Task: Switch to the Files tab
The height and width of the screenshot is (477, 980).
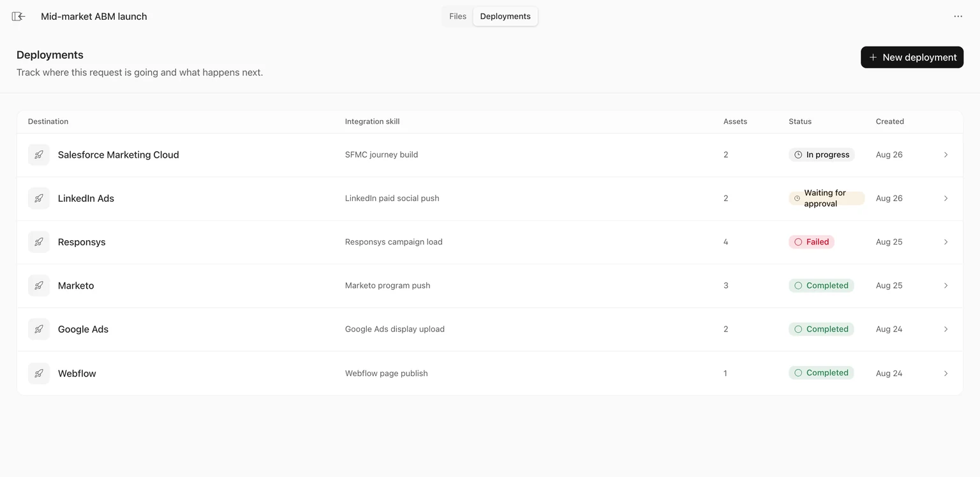Action: [x=457, y=17]
